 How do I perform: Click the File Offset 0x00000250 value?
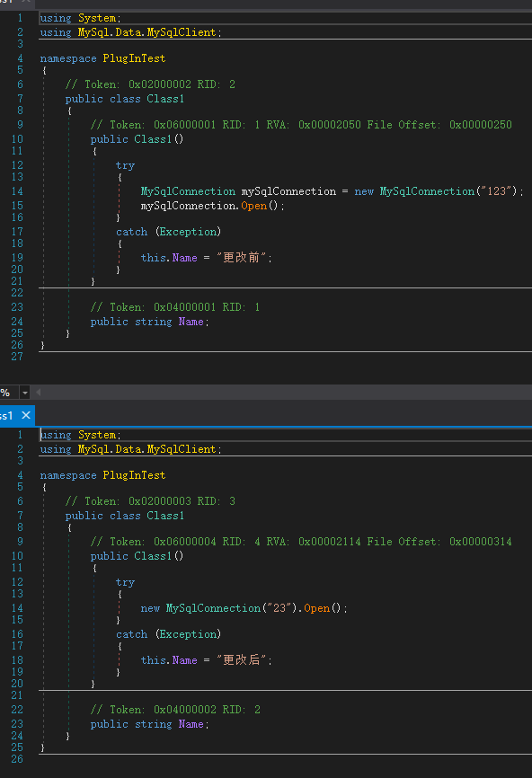[x=481, y=125]
